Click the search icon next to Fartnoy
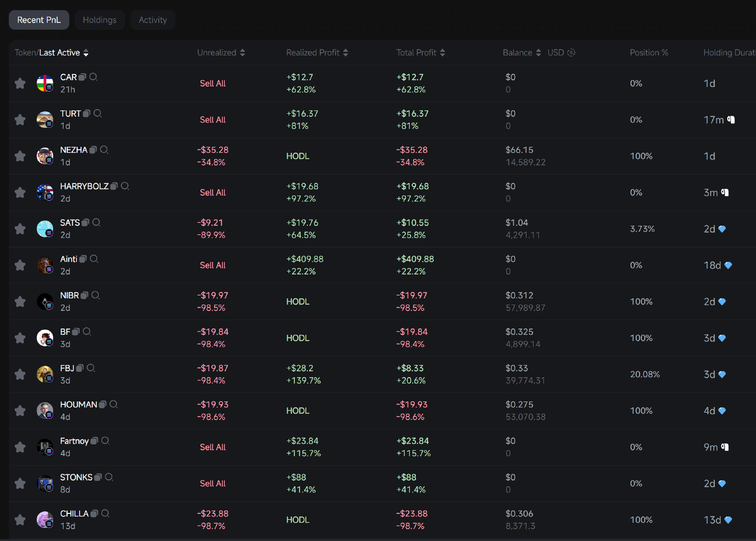Viewport: 756px width, 541px height. pyautogui.click(x=105, y=441)
